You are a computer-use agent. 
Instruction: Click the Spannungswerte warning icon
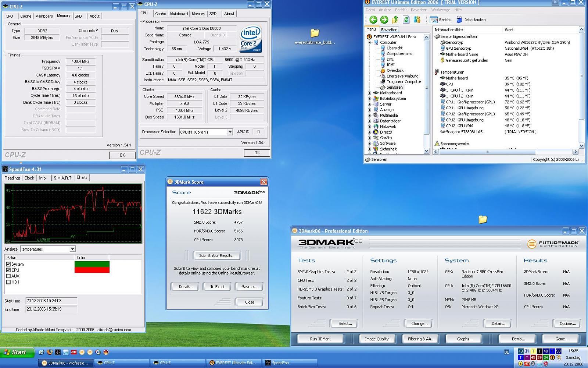coord(437,144)
